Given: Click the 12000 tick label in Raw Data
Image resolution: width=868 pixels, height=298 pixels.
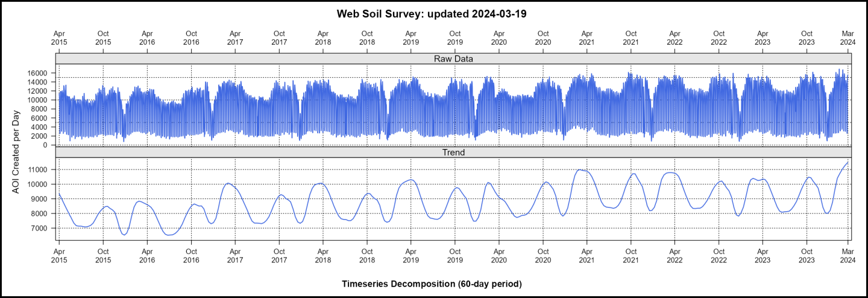Looking at the screenshot, I should click(x=39, y=91).
